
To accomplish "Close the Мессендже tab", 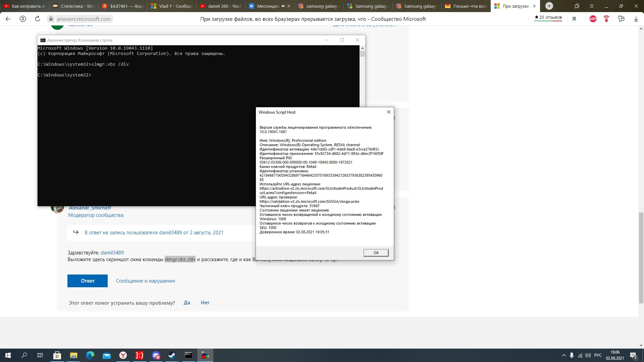I will (289, 6).
